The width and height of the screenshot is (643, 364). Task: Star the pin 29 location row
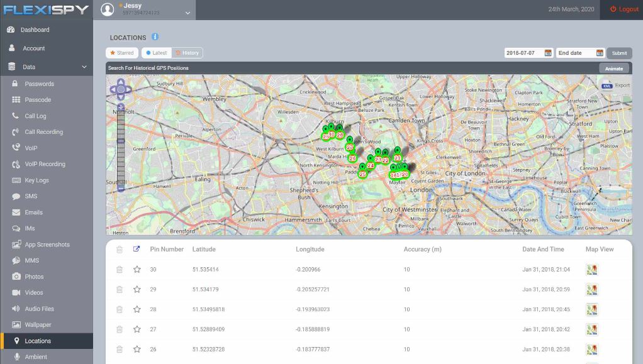point(137,289)
